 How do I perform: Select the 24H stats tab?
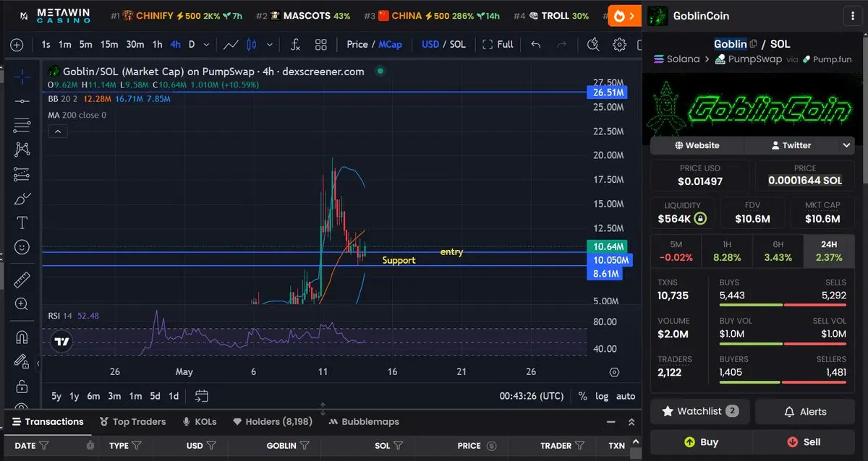pos(829,251)
